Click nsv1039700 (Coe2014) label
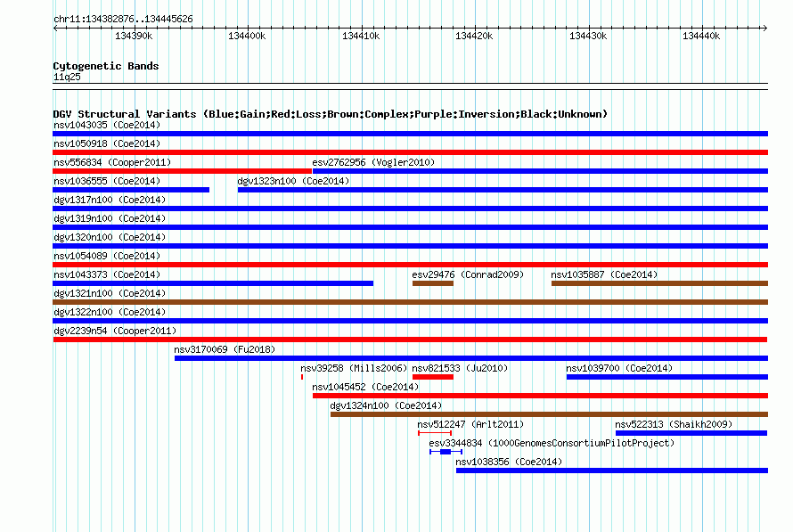This screenshot has height=532, width=793. click(x=619, y=368)
